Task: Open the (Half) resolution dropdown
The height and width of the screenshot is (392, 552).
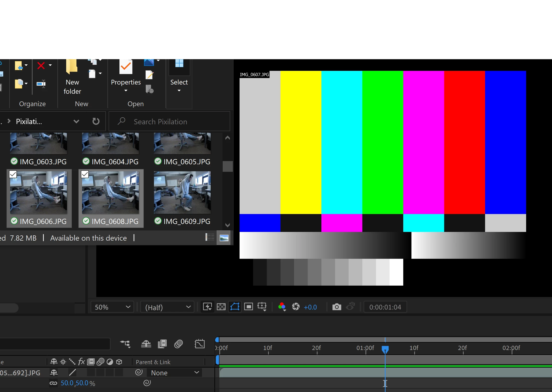Action: pos(167,307)
